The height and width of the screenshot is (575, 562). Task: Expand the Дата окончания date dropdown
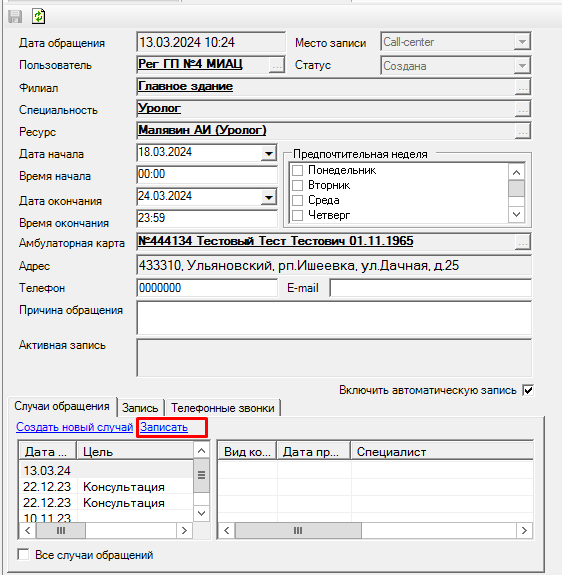tap(269, 197)
